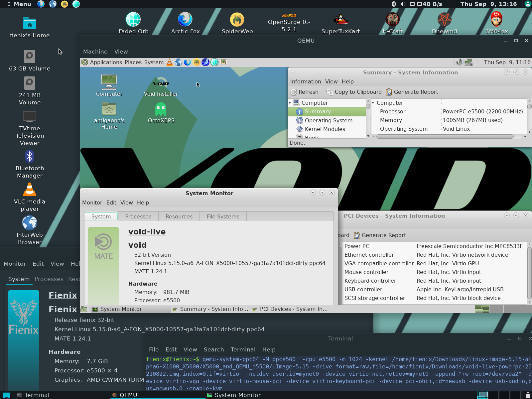The height and width of the screenshot is (399, 532).
Task: Open the Trash icon in the host taskbar
Action: pyautogui.click(x=528, y=395)
